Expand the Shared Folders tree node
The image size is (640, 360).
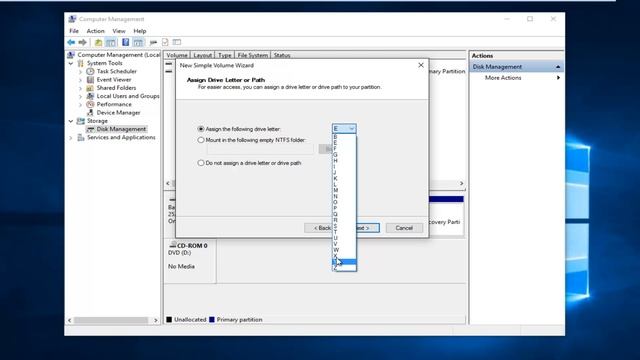pos(80,88)
